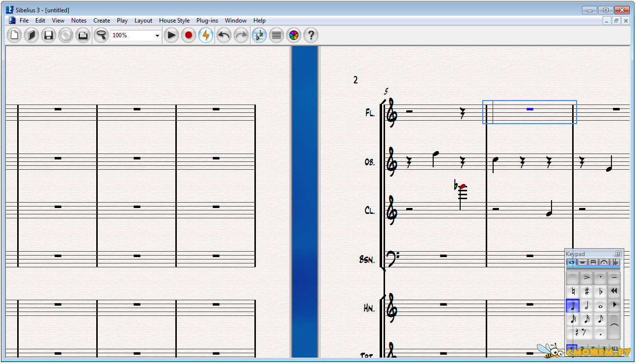This screenshot has width=636, height=364.
Task: Select the red B-flat note in Clarinet staff
Action: click(463, 186)
